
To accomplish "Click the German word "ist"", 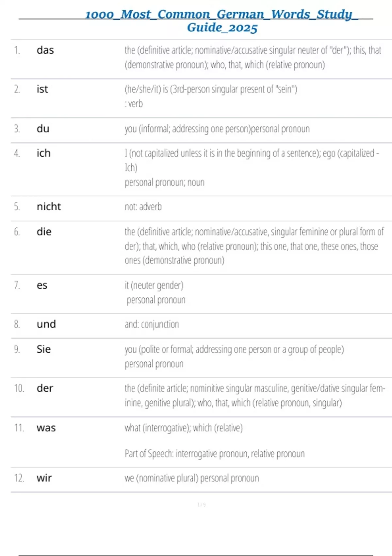I will [x=42, y=89].
